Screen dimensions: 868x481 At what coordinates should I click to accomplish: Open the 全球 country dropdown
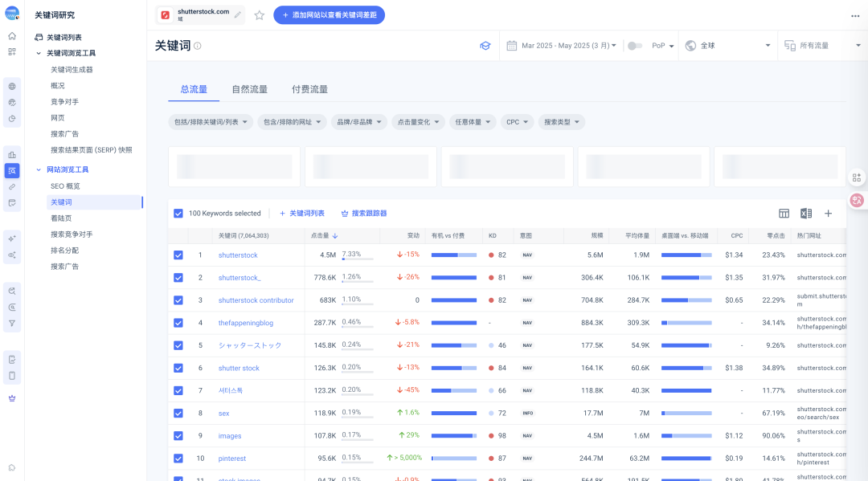point(727,46)
